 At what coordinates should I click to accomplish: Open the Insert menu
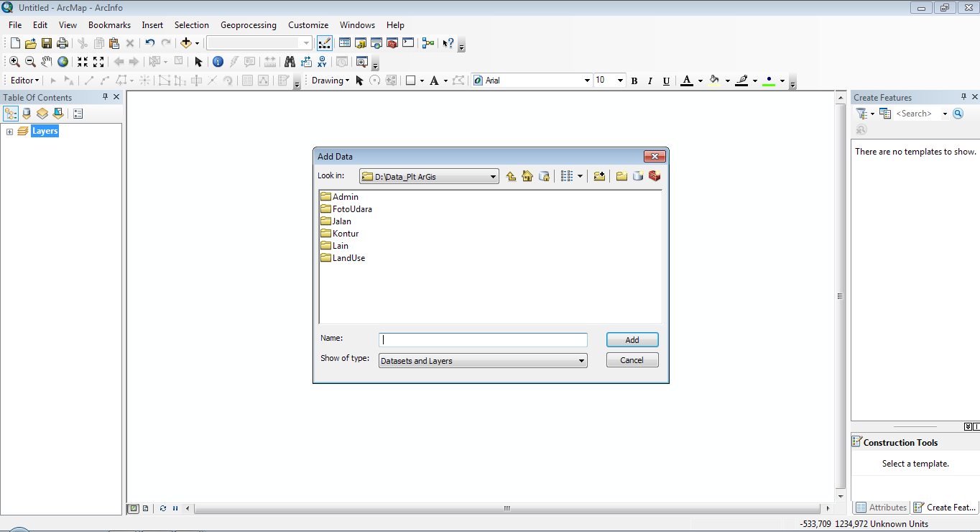pos(152,25)
